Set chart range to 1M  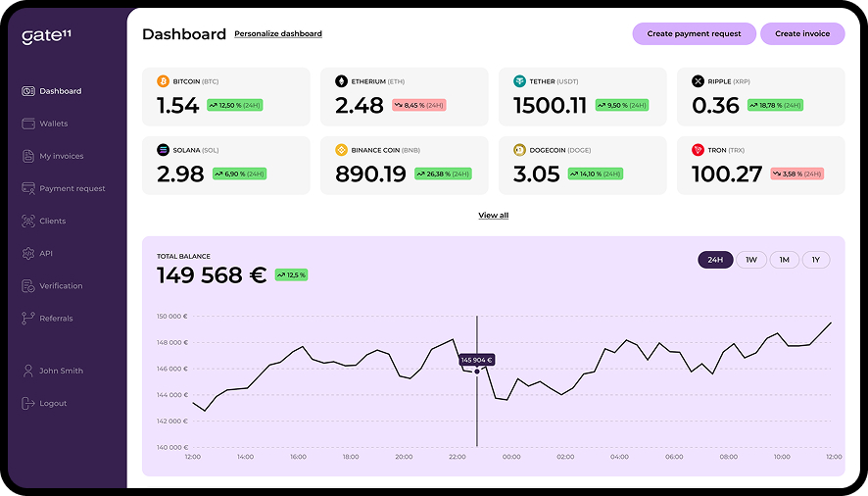click(x=784, y=260)
